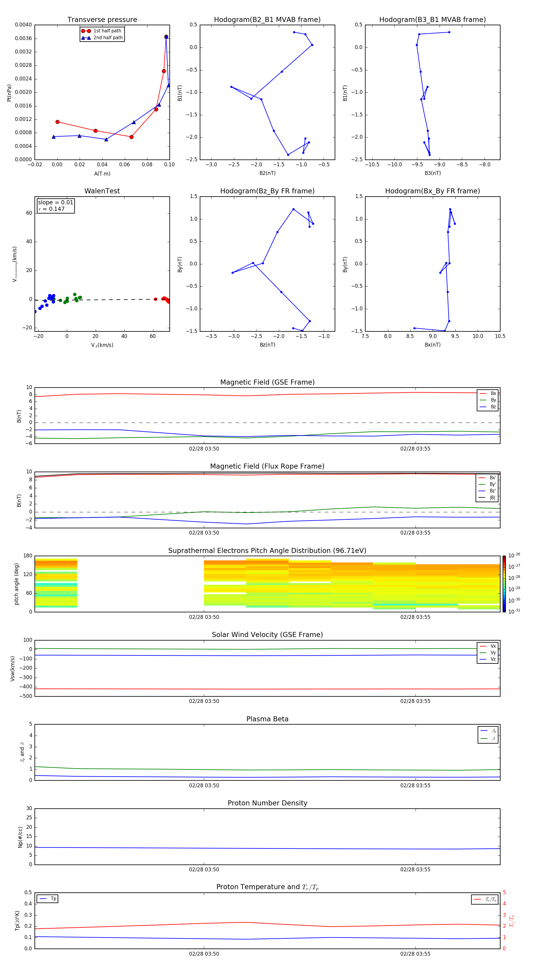Click the Proton Number Density title
The width and height of the screenshot is (535, 980).
coord(267,804)
